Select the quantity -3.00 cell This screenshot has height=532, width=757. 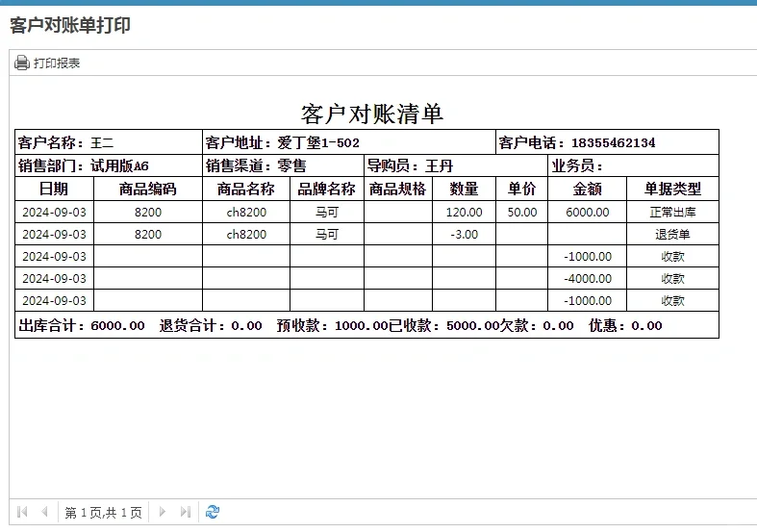tap(464, 234)
